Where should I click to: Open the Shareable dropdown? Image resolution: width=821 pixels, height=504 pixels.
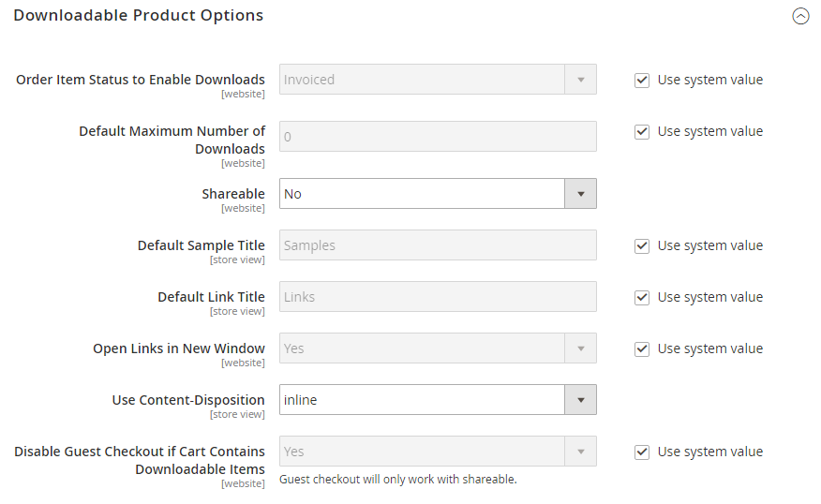pos(438,194)
